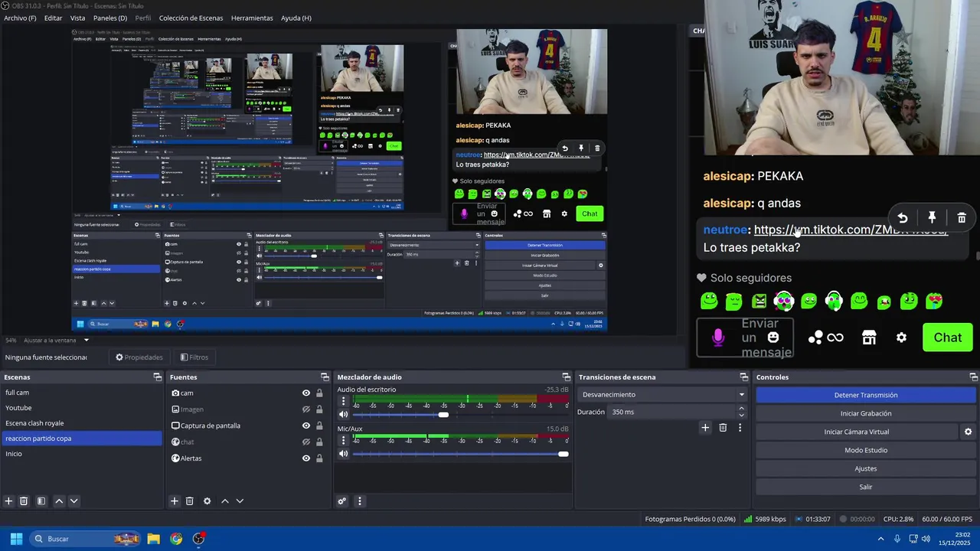Remove selected source with Fuentes trash icon
The width and height of the screenshot is (980, 551).
tap(190, 501)
